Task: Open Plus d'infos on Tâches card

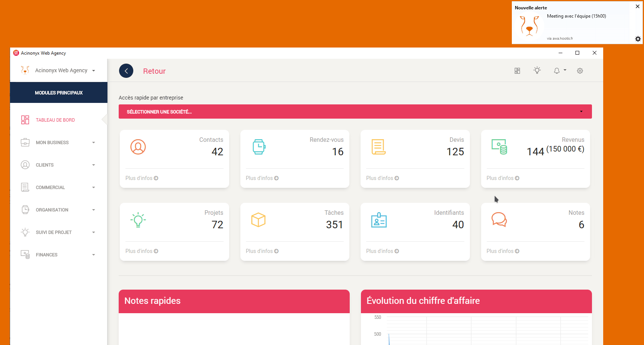Action: [x=262, y=251]
